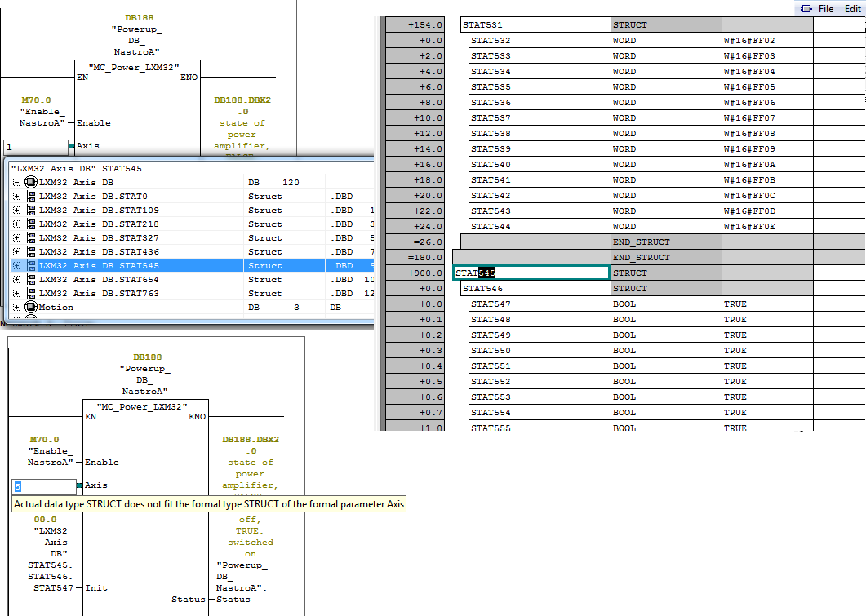Viewport: 866px width, 616px height.
Task: Open the Edit menu
Action: (852, 8)
